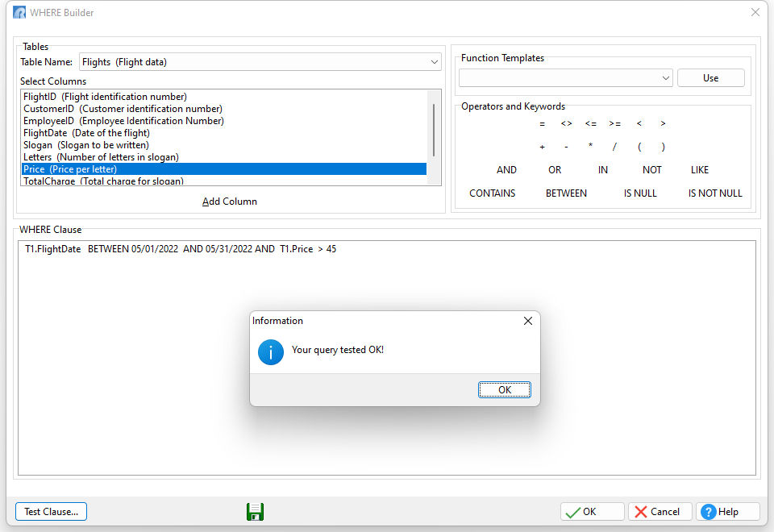Insert the AND keyword

click(506, 170)
